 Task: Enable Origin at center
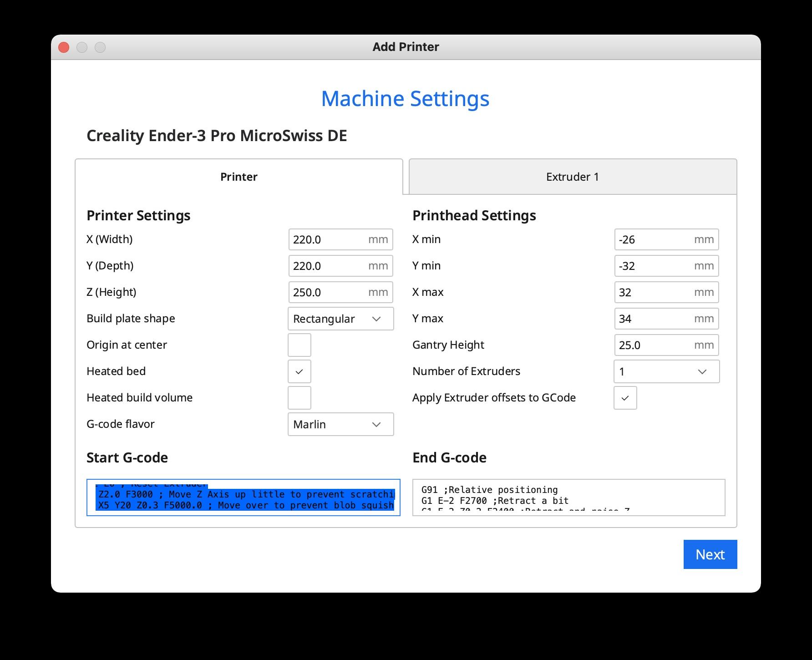(299, 345)
